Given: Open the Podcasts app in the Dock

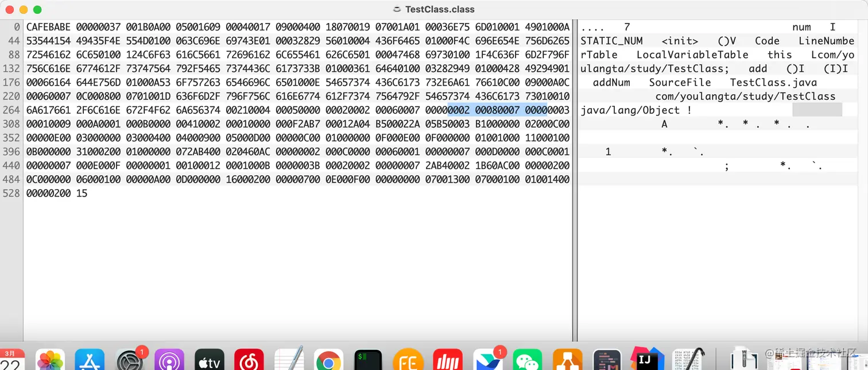Looking at the screenshot, I should click(169, 361).
